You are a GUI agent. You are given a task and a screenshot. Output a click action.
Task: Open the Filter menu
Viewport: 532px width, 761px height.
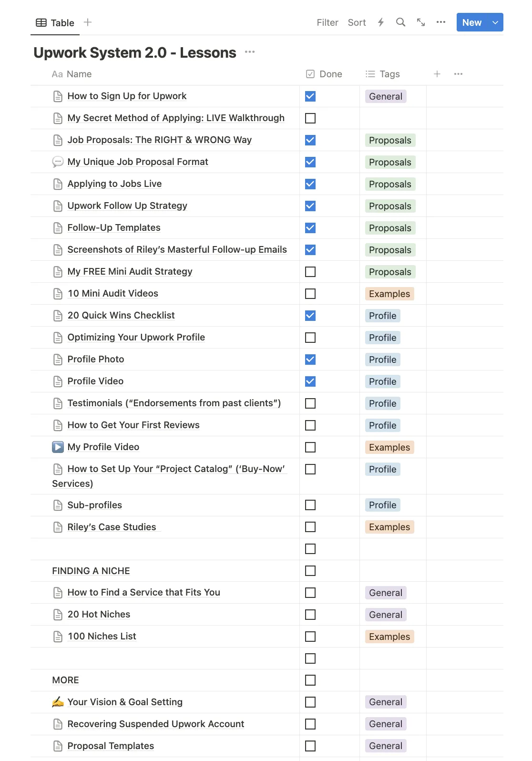pos(327,22)
